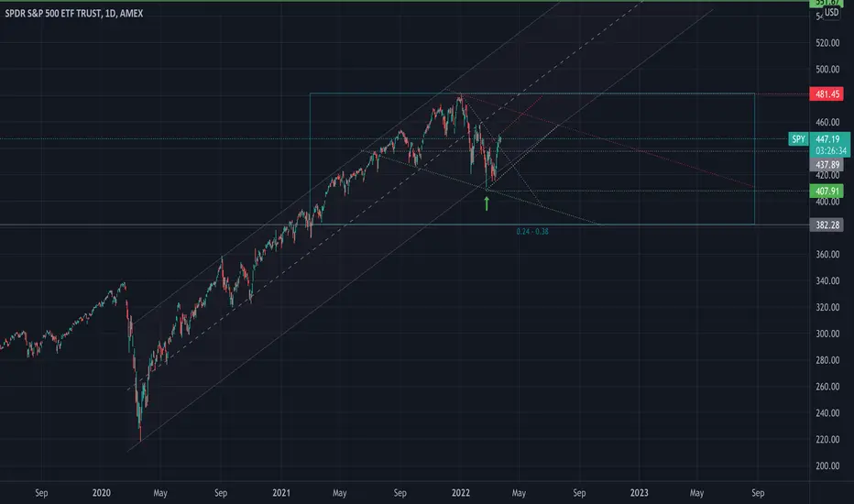Click the Sep label between 2022 and 2023

(579, 493)
